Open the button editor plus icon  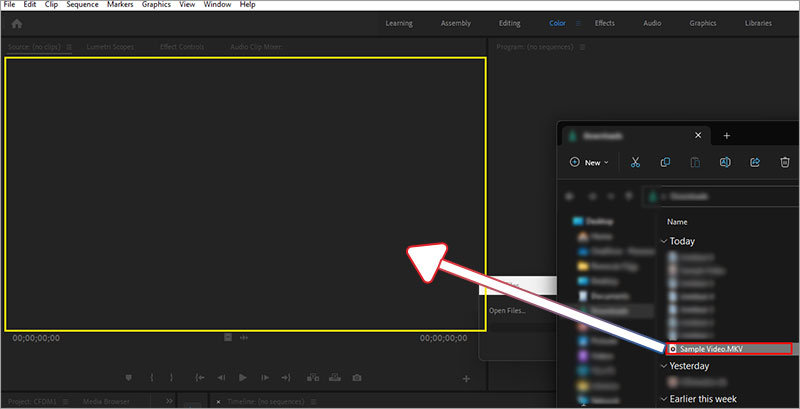466,378
